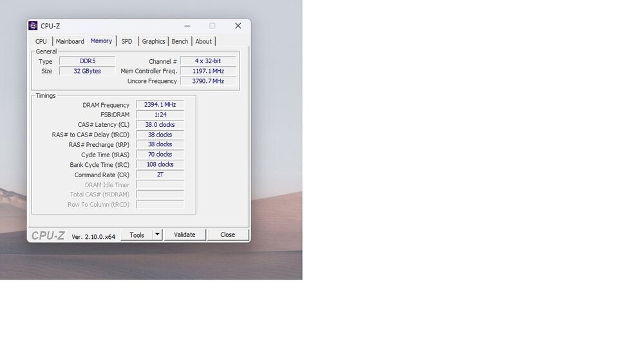Click the CPU-Z app icon in title bar
Viewport: 644px width, 362px height.
pos(33,26)
